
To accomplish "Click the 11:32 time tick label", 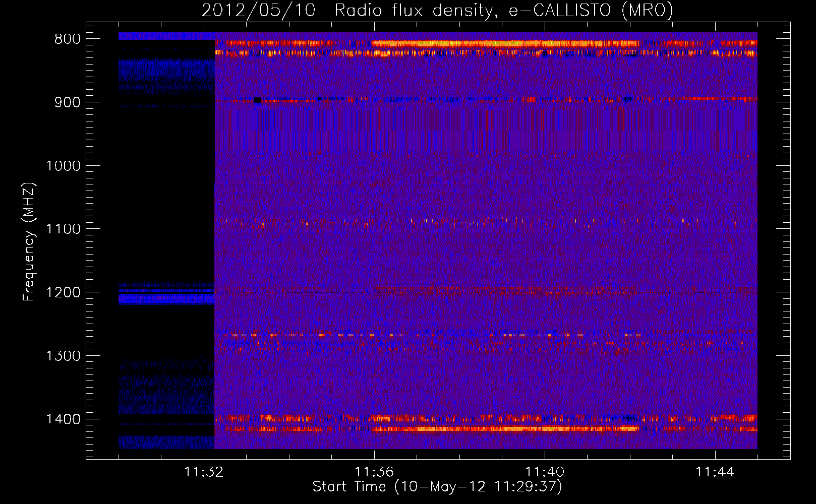I will point(204,472).
